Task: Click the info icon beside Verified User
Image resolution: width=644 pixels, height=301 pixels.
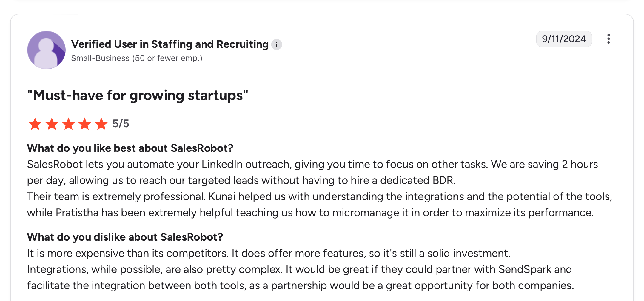Action: [x=277, y=45]
